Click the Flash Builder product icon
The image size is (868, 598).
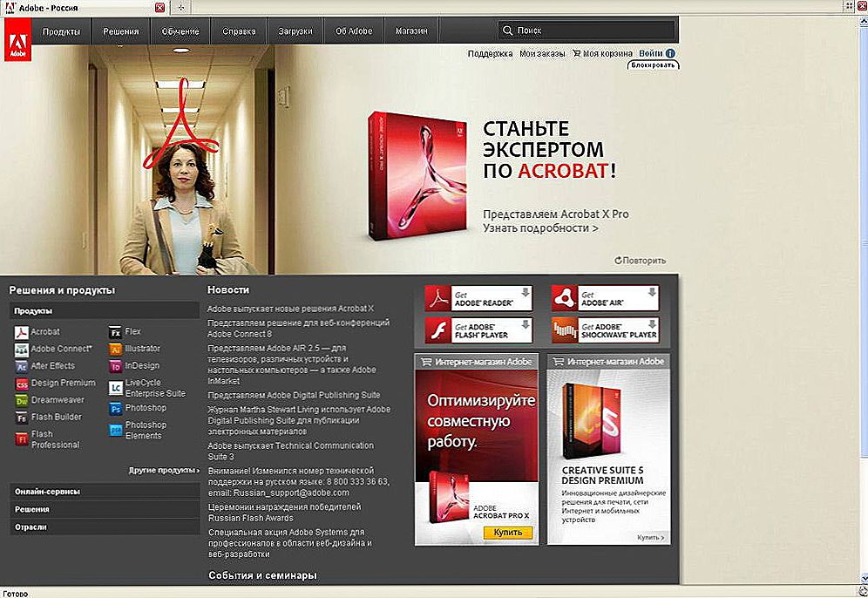click(22, 418)
